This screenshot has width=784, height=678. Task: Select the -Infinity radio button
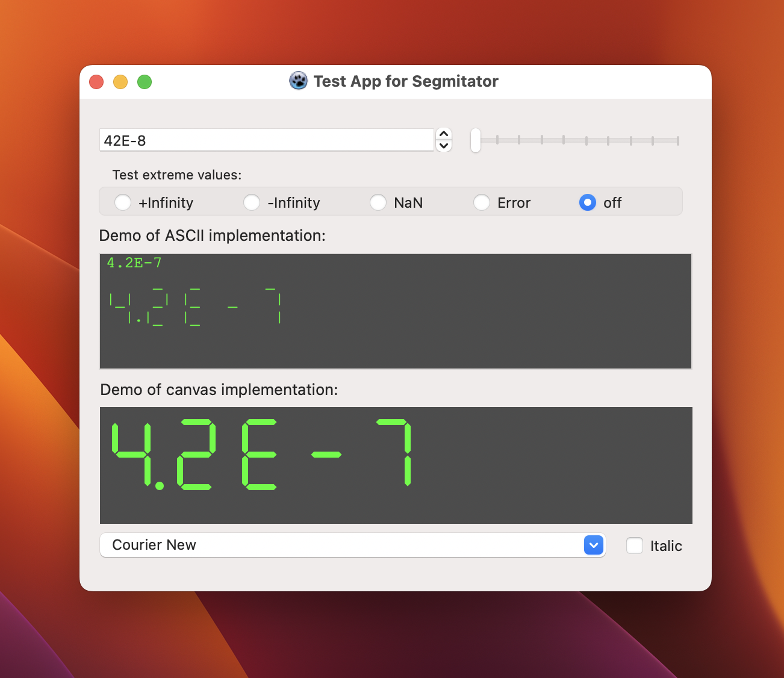[x=252, y=202]
